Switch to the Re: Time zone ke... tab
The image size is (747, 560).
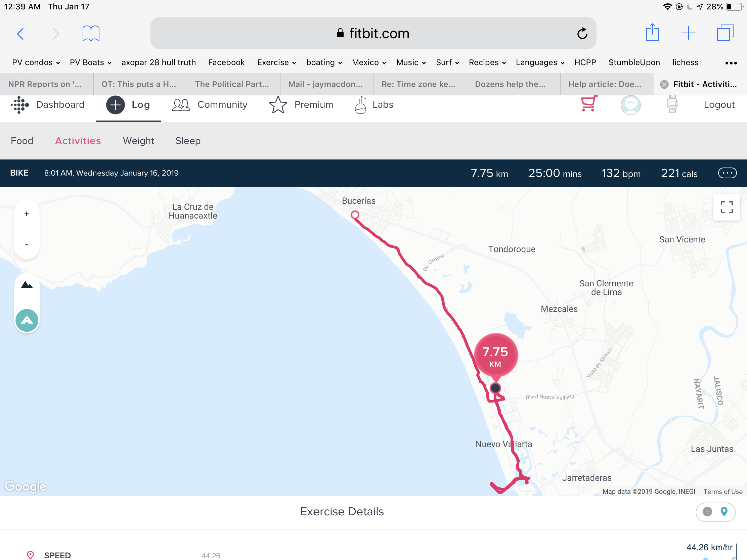(420, 84)
